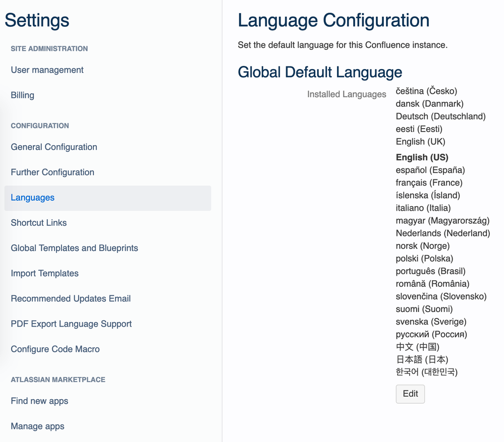Click the bold English (US) entry

[422, 157]
